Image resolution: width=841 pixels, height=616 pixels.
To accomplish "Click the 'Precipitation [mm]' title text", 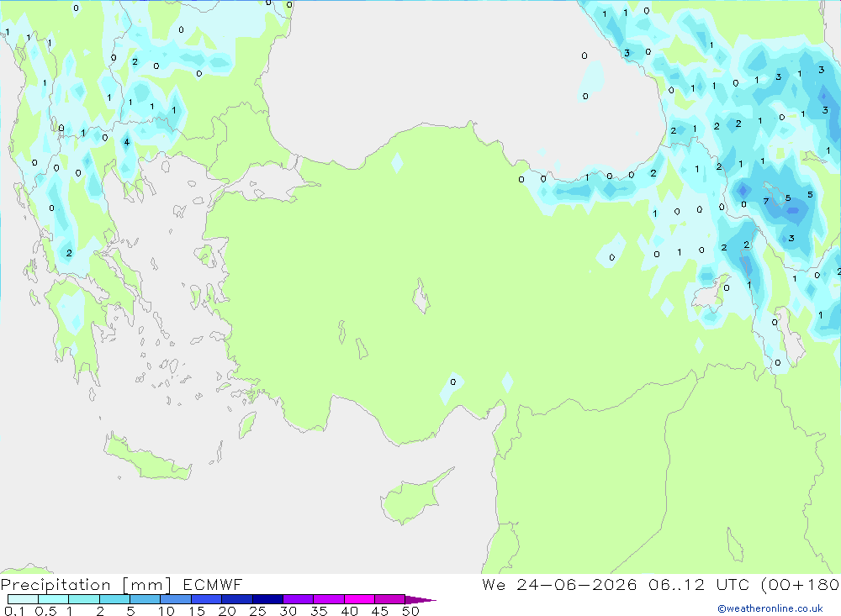I will tap(86, 585).
